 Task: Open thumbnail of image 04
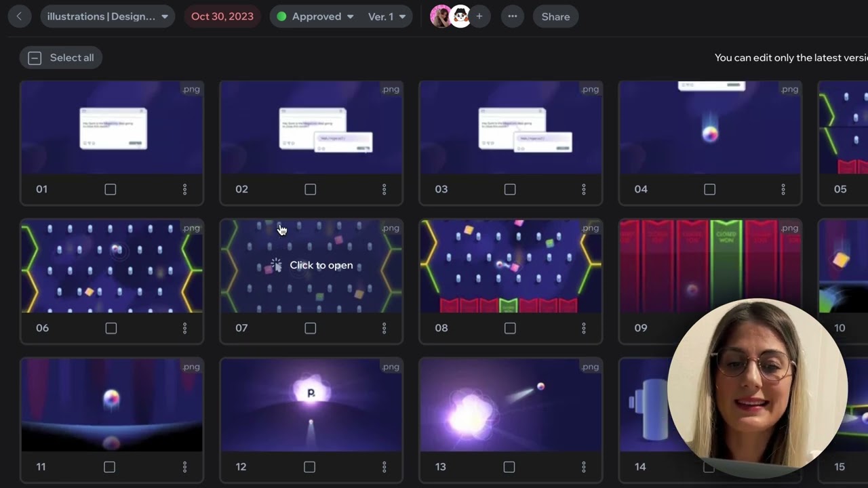click(710, 128)
